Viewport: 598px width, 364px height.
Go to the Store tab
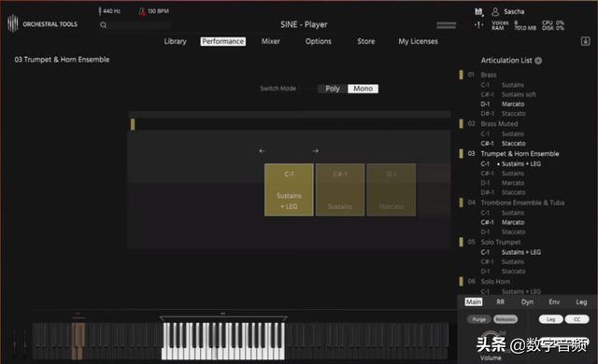coord(366,41)
